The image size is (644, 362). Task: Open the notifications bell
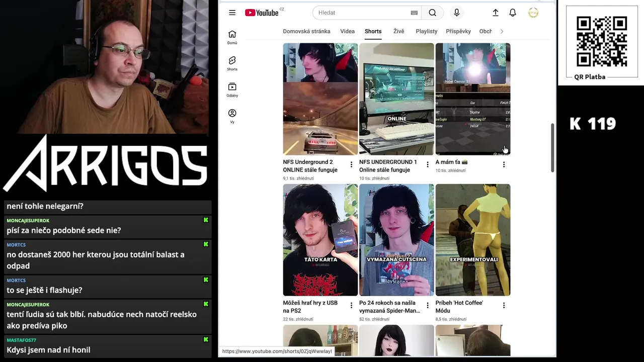coord(513,13)
